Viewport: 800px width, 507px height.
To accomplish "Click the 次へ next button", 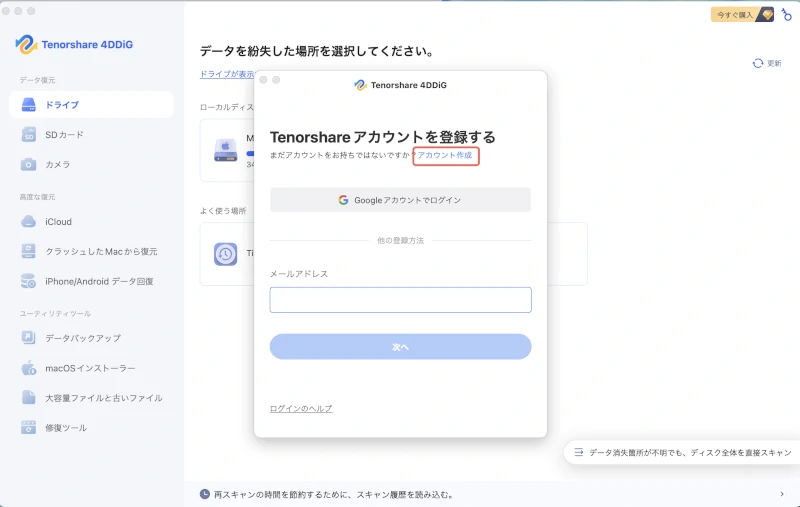I will pos(401,347).
